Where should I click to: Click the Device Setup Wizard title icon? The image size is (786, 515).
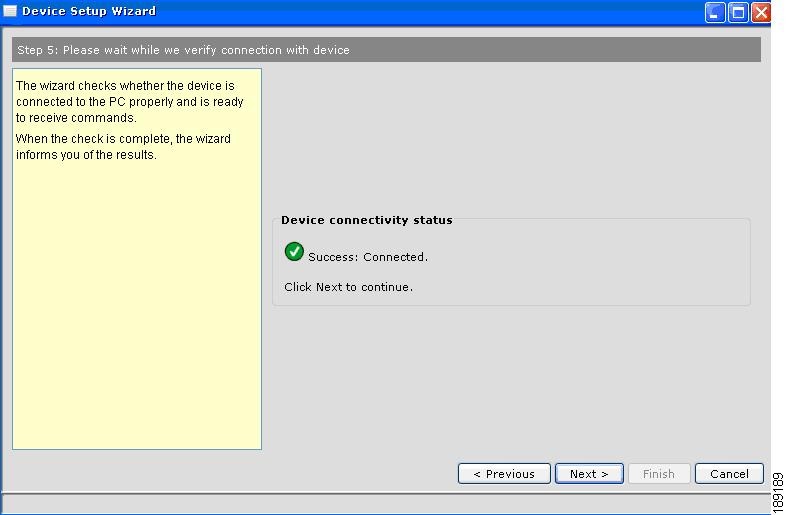click(10, 11)
